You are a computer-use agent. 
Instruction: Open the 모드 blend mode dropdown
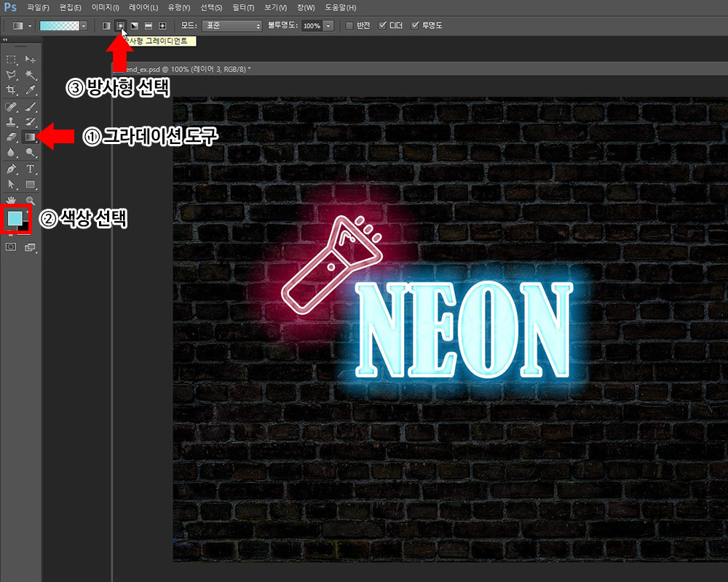(232, 26)
